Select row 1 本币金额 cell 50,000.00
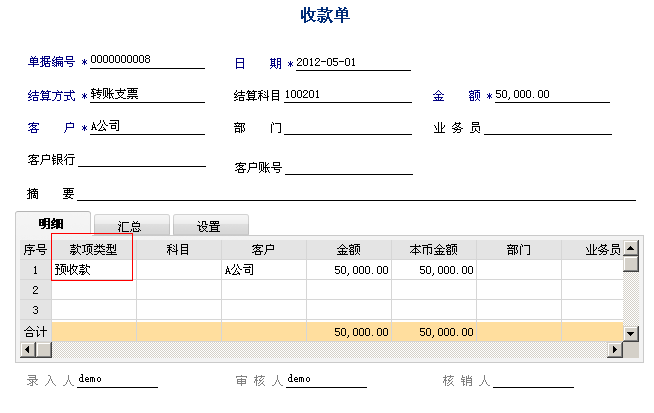Viewport: 654px width, 413px height. pos(434,270)
